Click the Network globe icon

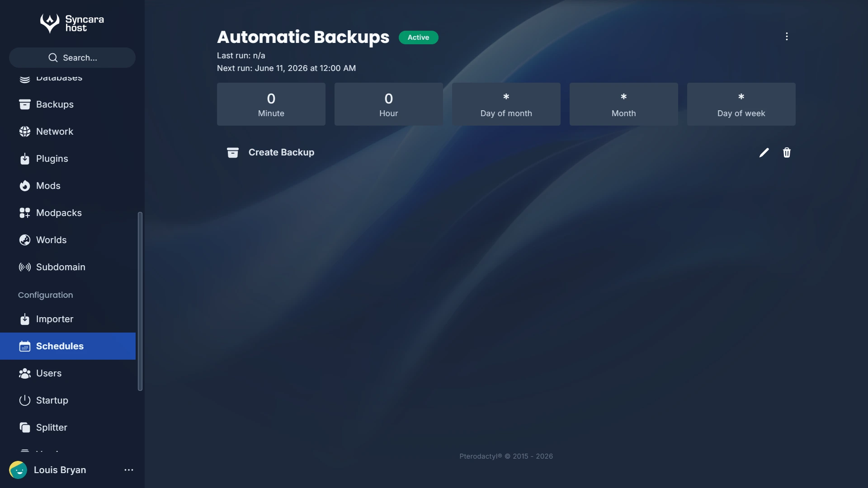[25, 131]
